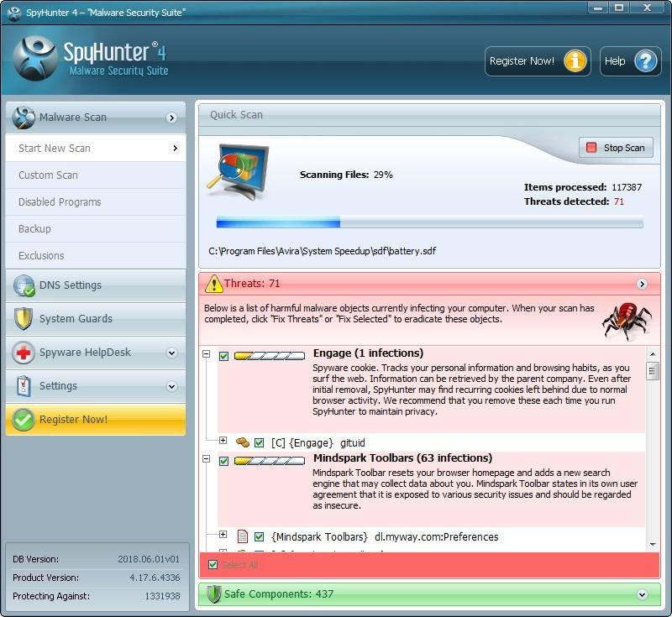Expand the dl.myway.com:Preferences entry

(x=223, y=534)
